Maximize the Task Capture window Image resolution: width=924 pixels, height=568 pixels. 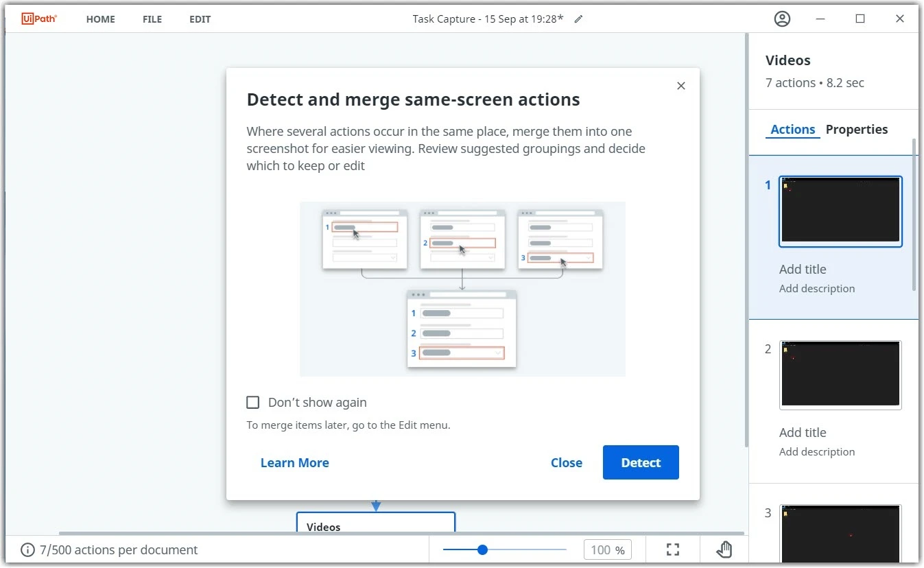pos(860,19)
